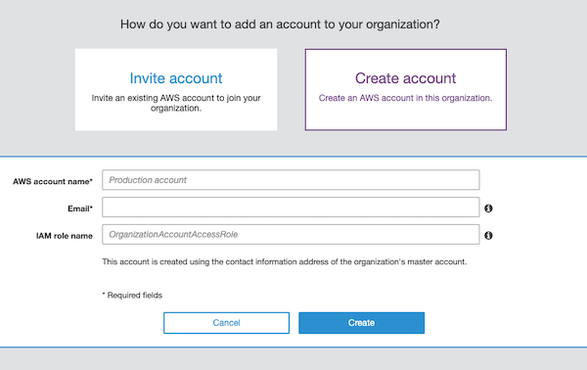The height and width of the screenshot is (370, 587).
Task: Click the 'AWS account name*' label
Action: coord(53,182)
